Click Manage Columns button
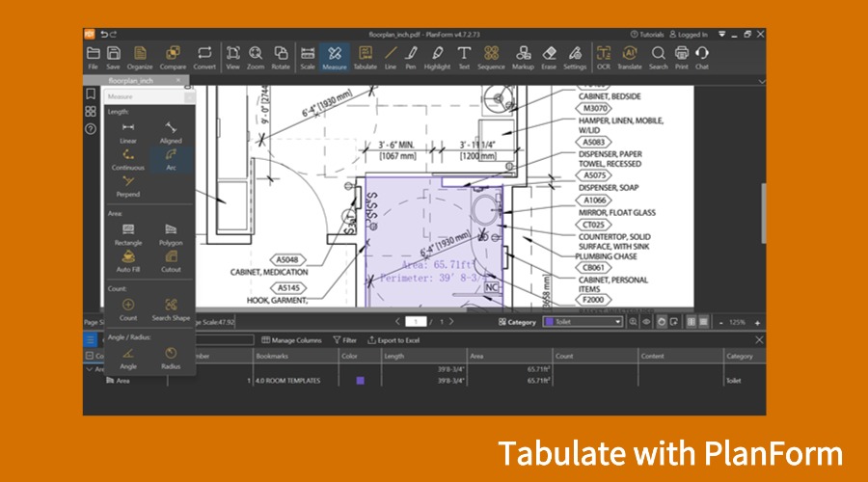 pyautogui.click(x=291, y=340)
